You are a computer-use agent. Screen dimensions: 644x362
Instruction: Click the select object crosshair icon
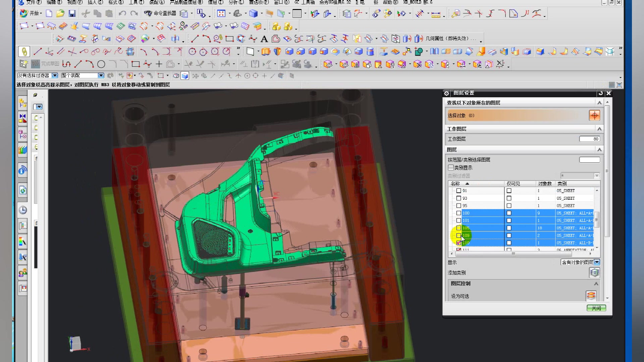point(594,116)
